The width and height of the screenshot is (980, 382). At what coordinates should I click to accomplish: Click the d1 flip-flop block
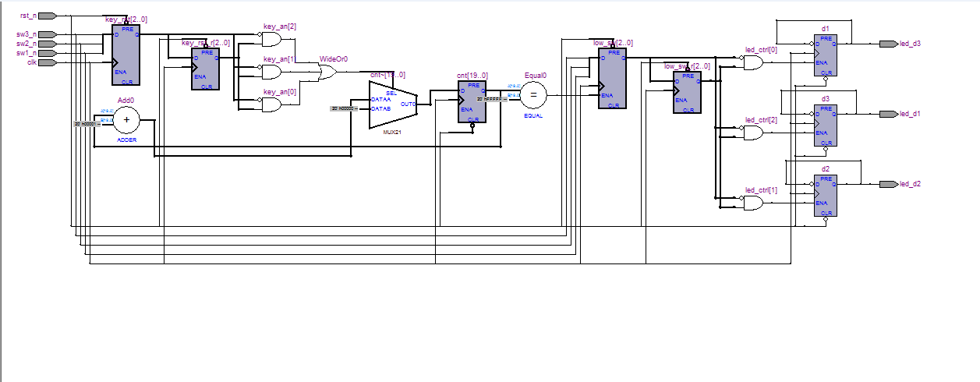826,55
